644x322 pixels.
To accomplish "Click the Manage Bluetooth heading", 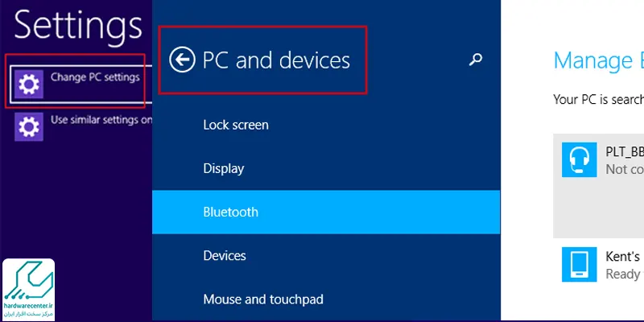I will pos(598,60).
